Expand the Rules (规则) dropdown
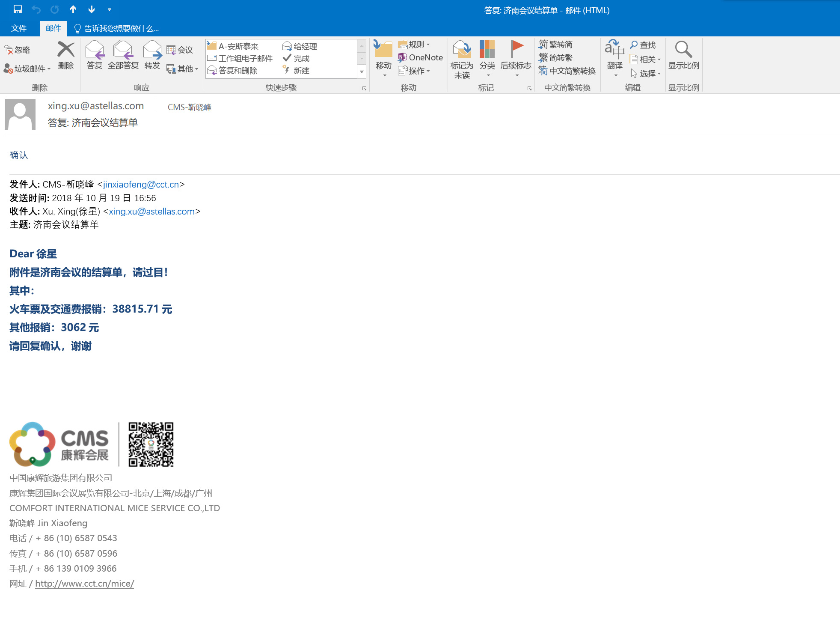The height and width of the screenshot is (629, 840). tap(414, 45)
